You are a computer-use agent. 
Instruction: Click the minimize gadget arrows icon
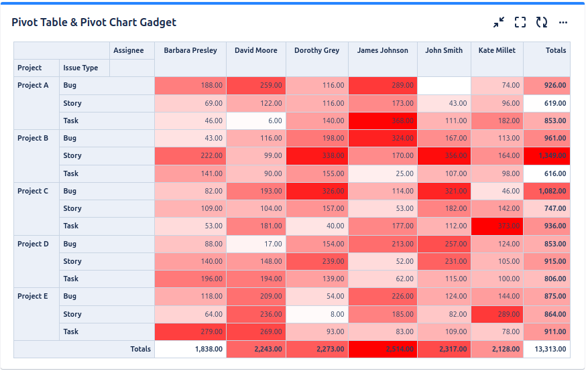499,22
